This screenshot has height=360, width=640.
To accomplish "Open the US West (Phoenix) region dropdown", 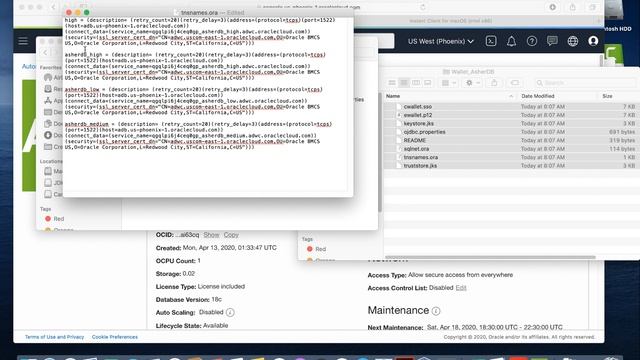I will [440, 41].
